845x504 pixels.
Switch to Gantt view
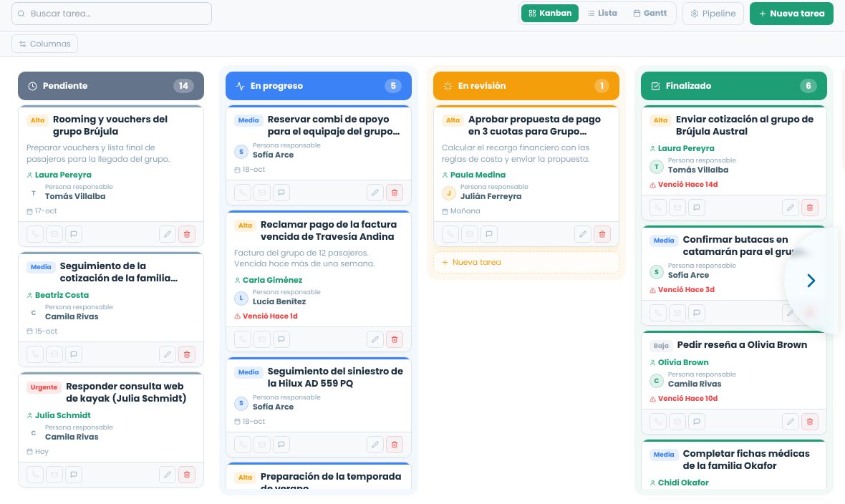coord(650,14)
